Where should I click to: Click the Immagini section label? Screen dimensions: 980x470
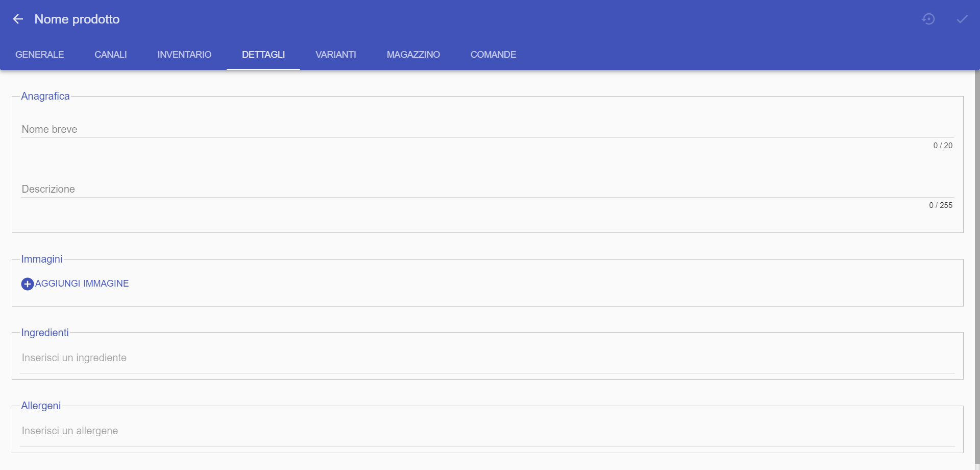click(x=42, y=259)
